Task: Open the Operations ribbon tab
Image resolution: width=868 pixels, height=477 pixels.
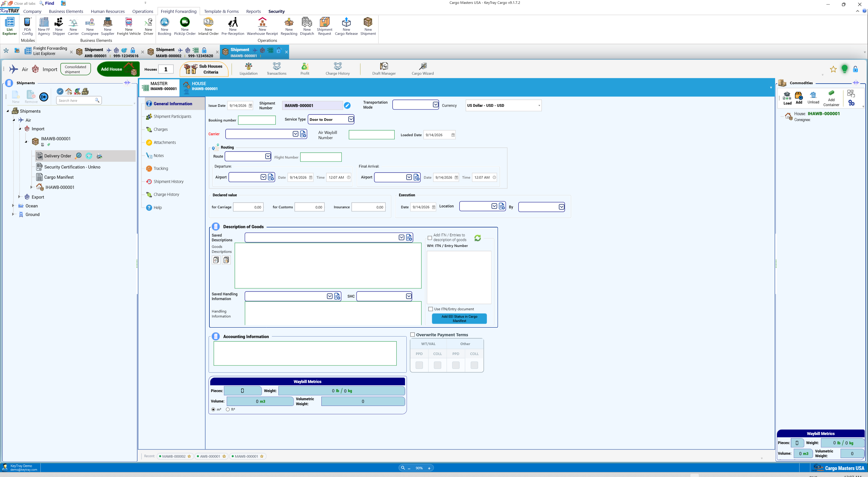Action: (142, 11)
